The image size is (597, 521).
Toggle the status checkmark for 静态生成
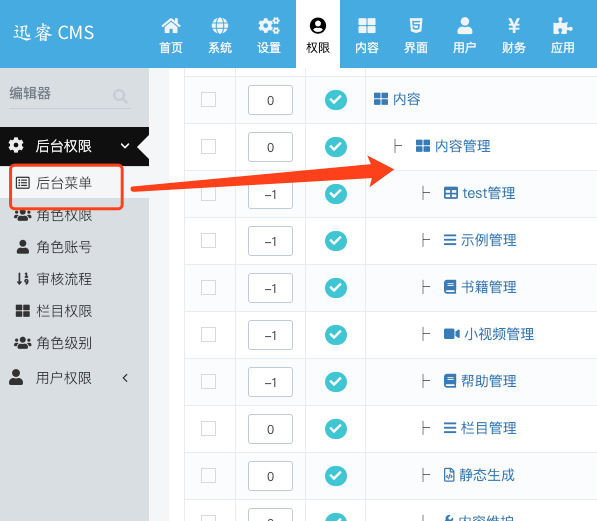(336, 476)
